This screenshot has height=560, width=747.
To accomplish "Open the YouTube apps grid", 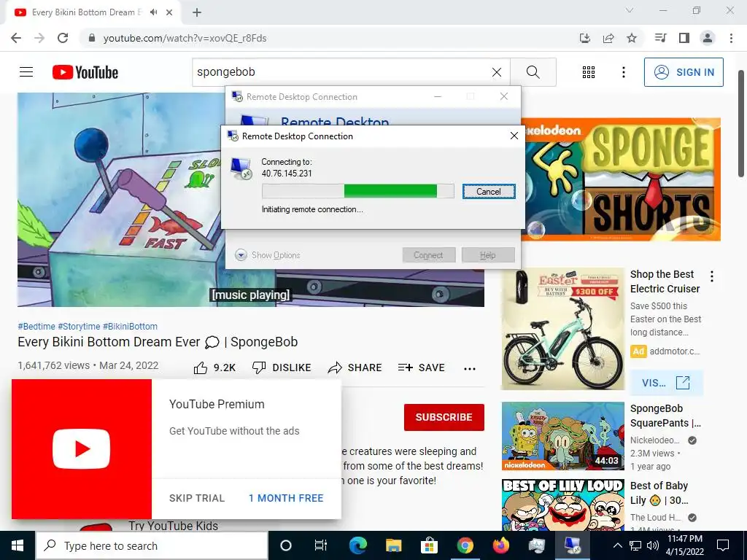I will pos(589,72).
